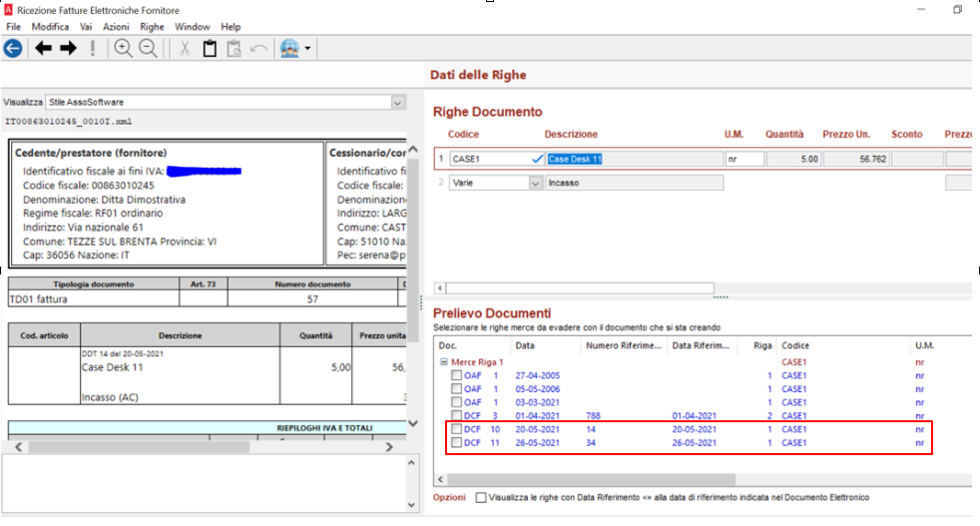Check the DCF 10 row dated 20-05-2021

[x=456, y=429]
